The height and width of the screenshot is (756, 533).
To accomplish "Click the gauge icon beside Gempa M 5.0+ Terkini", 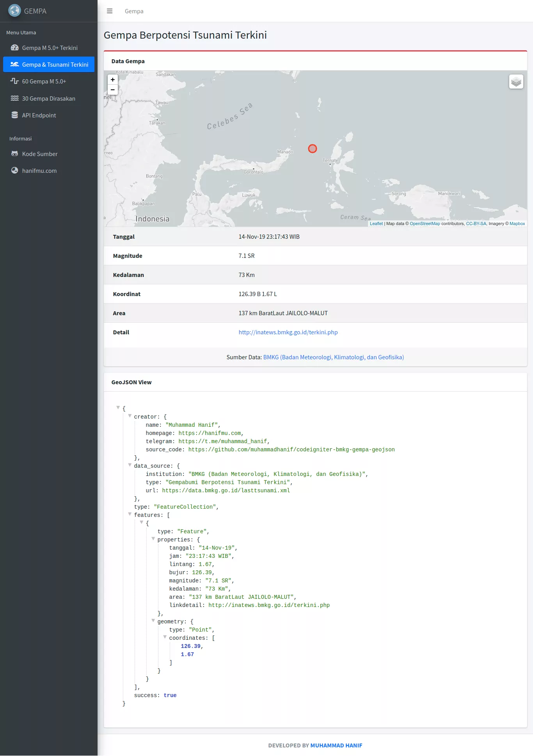I will (x=15, y=48).
